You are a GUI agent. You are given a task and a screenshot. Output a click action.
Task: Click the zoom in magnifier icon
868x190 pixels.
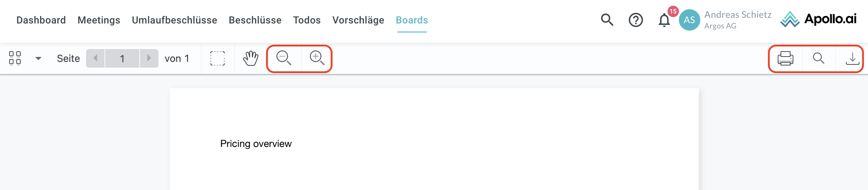tap(317, 58)
